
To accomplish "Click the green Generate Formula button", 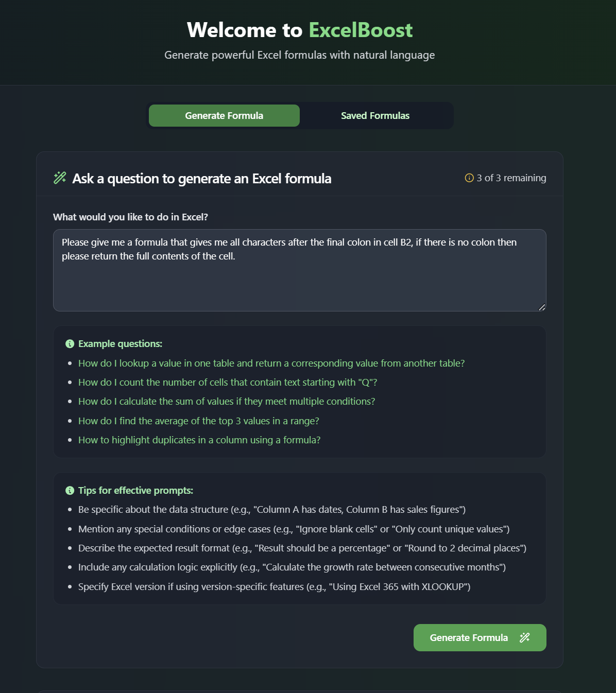I will (480, 637).
